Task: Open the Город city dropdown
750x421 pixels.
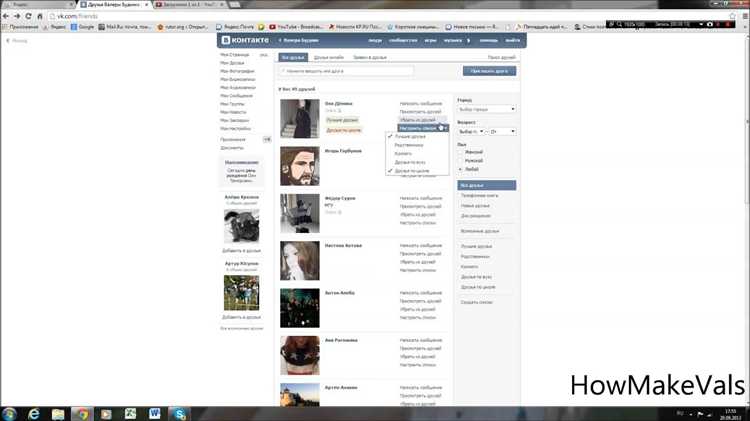Action: (x=486, y=110)
